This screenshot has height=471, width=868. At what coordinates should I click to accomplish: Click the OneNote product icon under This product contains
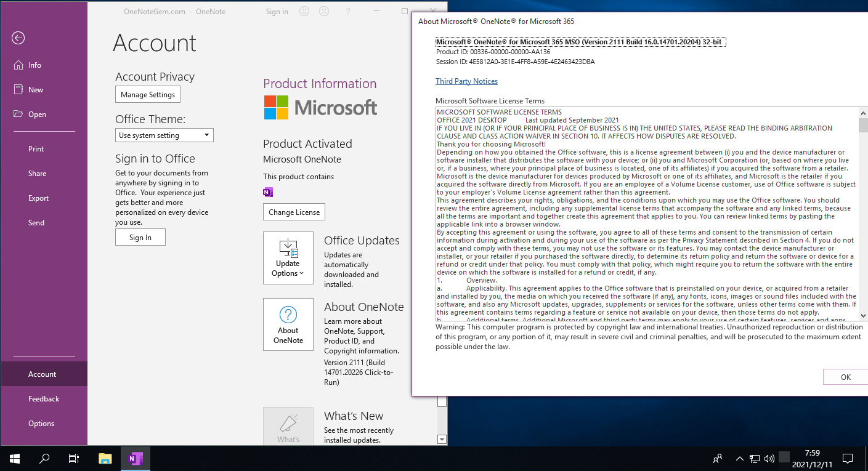coord(268,192)
